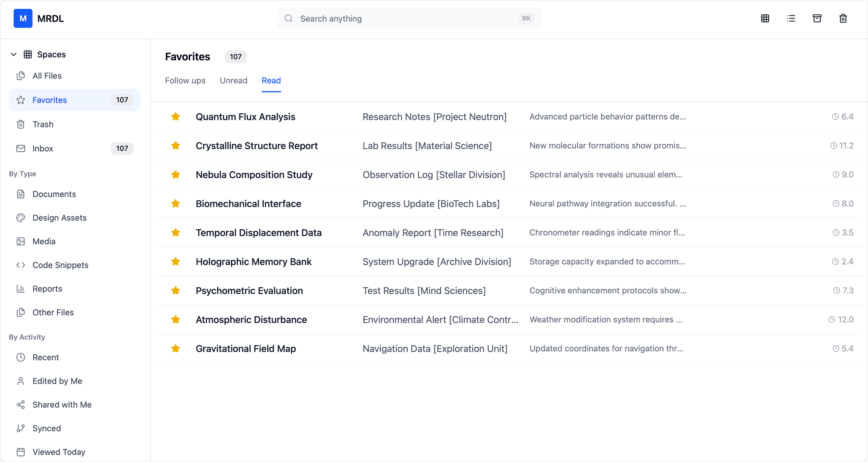Viewport: 868px width, 462px height.
Task: Click the Edited by Me person icon
Action: tap(21, 381)
